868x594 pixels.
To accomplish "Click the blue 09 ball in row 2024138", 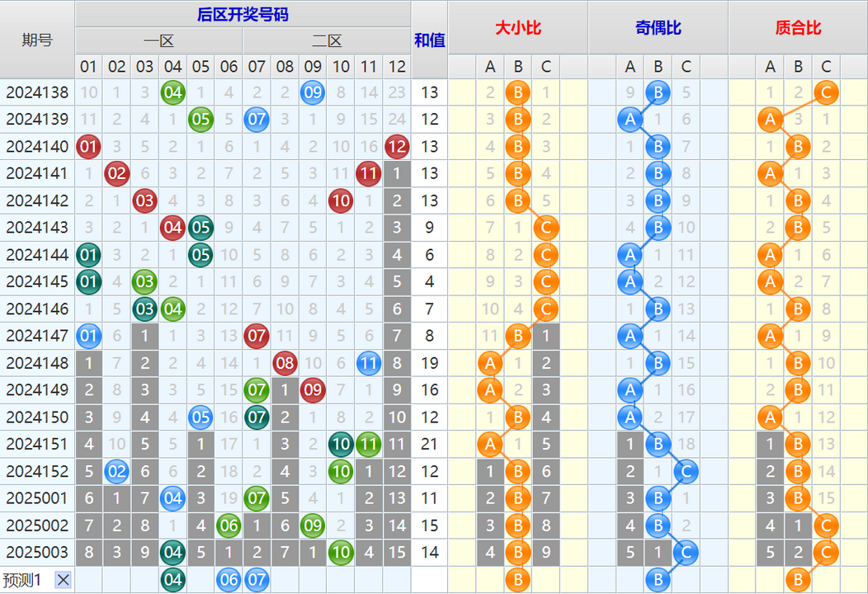I will (313, 92).
